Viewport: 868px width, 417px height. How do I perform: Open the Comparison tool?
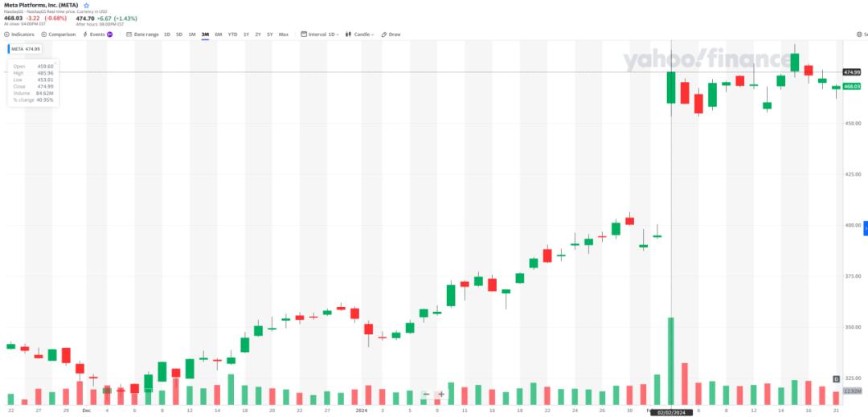tap(59, 35)
